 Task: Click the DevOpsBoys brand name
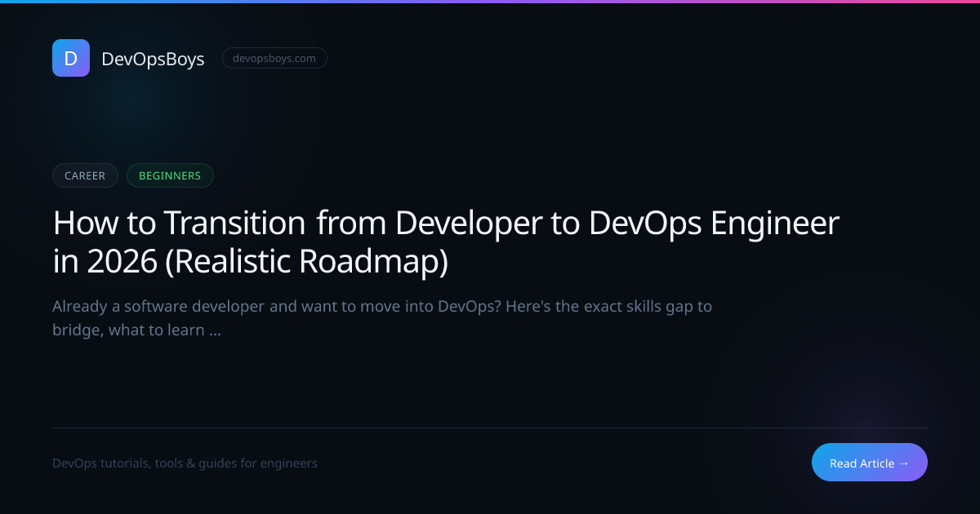(x=153, y=59)
